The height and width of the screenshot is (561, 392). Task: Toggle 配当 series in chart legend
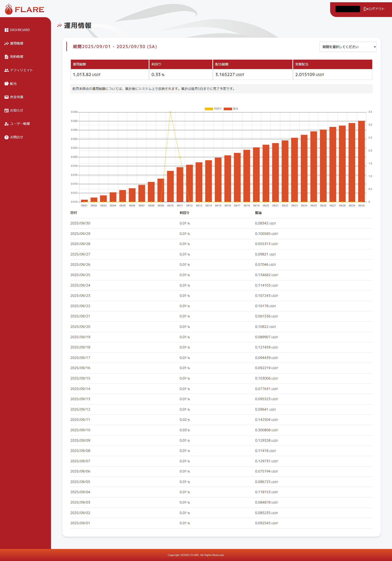pos(236,109)
